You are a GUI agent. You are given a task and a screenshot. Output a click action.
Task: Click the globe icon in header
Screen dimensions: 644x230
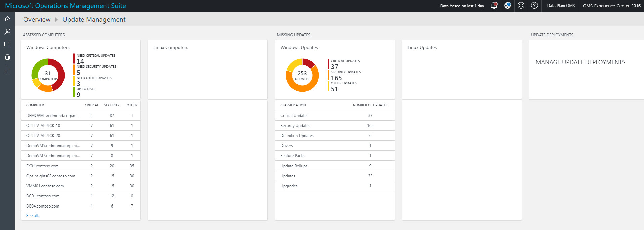(508, 6)
